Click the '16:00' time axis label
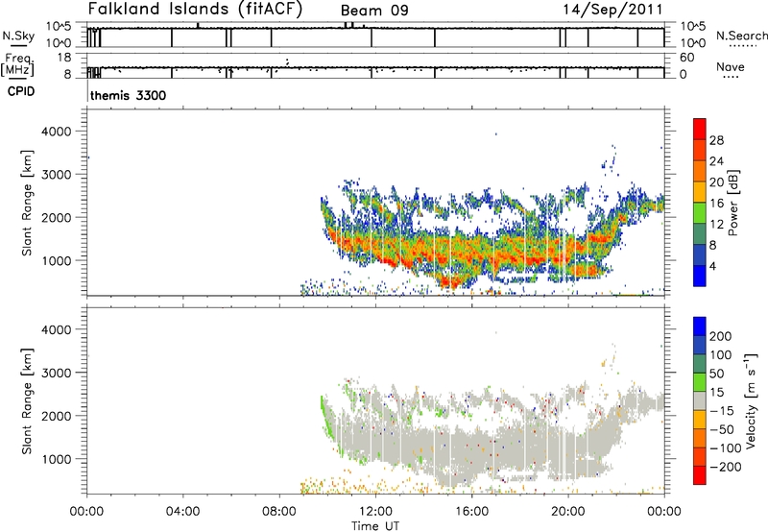768x532 pixels. pos(471,512)
